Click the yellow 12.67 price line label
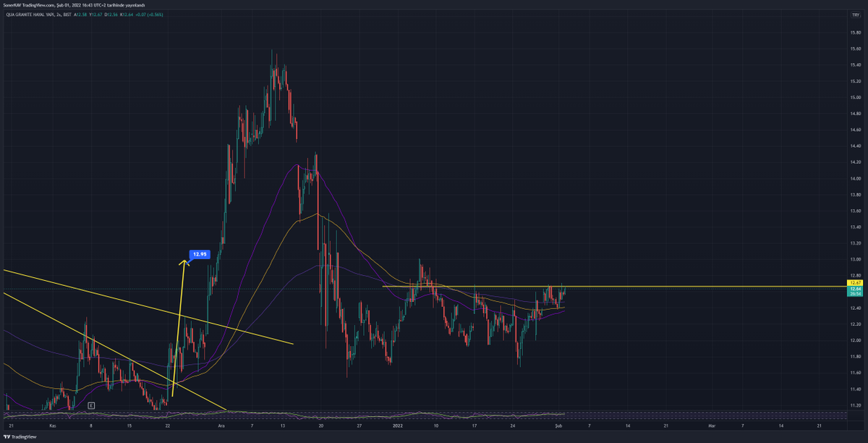 (x=855, y=282)
